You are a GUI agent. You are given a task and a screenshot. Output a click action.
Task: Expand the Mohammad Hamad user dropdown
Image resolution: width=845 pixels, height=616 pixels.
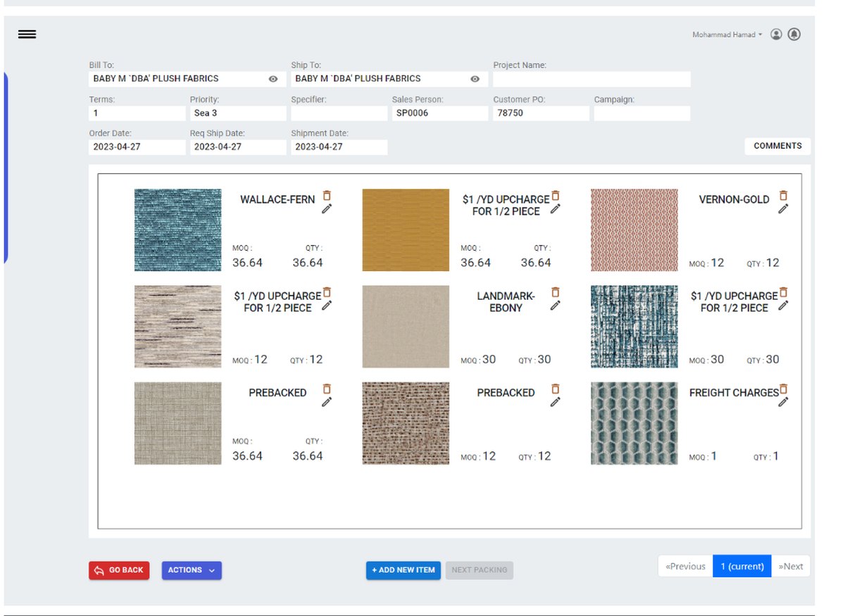point(727,34)
